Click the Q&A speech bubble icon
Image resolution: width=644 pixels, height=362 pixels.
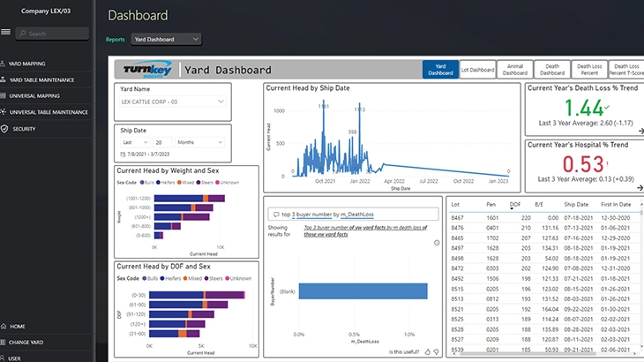276,215
